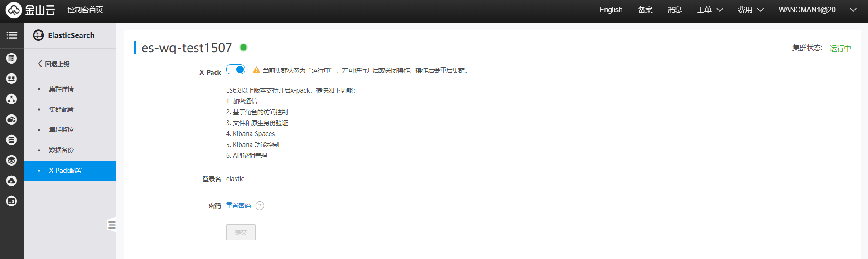
Task: Click the cluster name es-wq-test1507
Action: point(187,48)
